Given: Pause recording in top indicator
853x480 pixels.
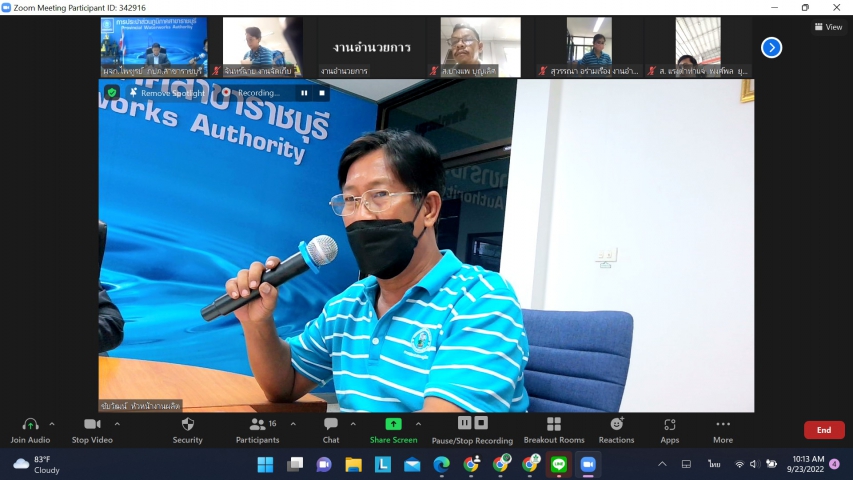Looking at the screenshot, I should [x=304, y=93].
